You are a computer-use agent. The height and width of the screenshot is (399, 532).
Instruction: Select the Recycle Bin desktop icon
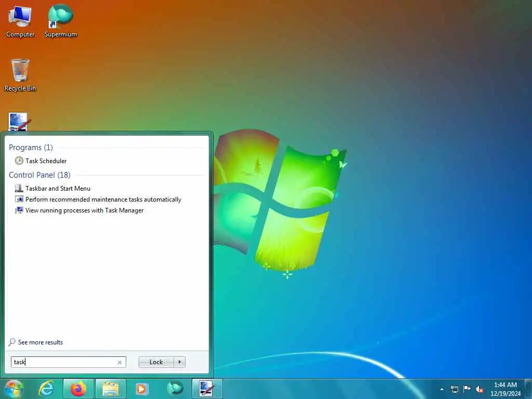(20, 75)
